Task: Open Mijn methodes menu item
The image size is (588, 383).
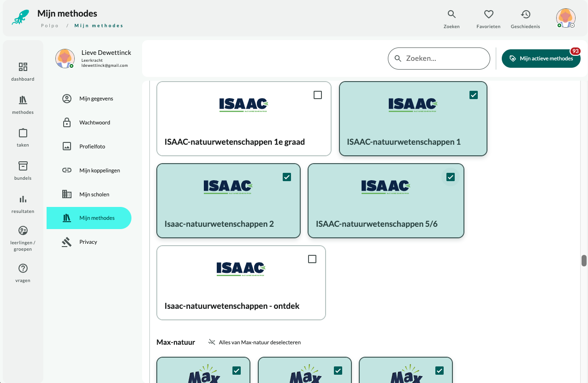Action: click(x=89, y=218)
